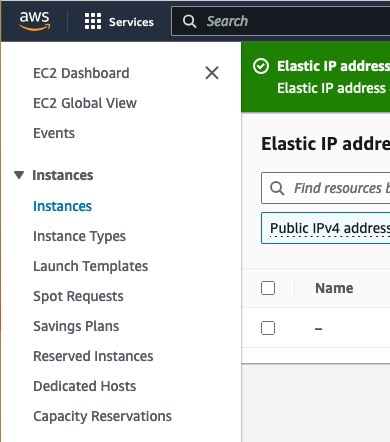The width and height of the screenshot is (390, 442).
Task: Open Reserved Instances page
Action: coord(93,356)
